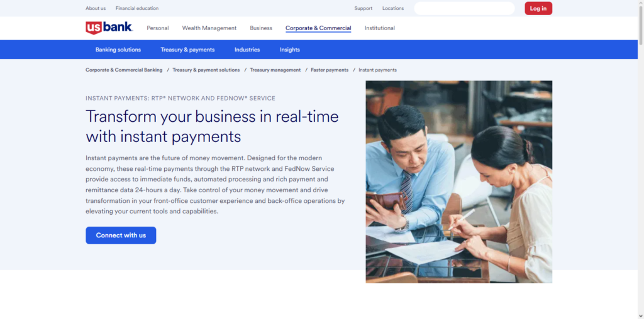
Task: Open Treasury management breadcrumb
Action: click(x=275, y=70)
